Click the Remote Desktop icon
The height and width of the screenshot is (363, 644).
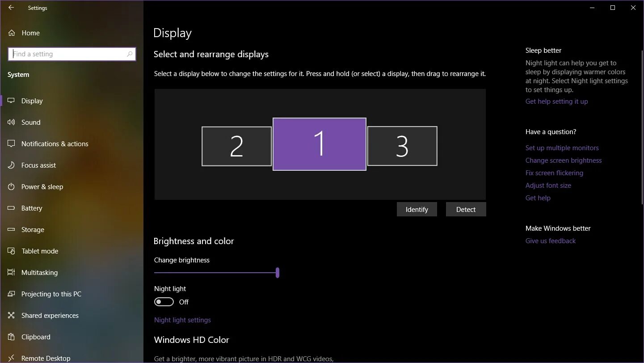[12, 358]
